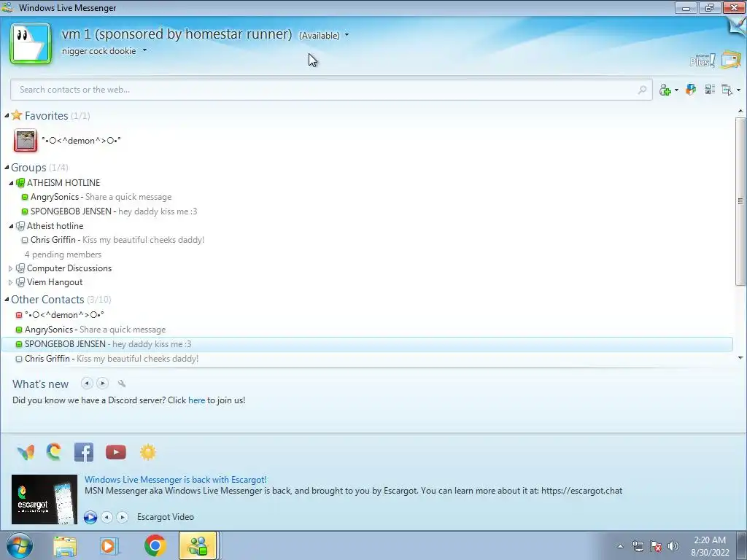Screen dimensions: 747x560
Task: Expand the Computer Discussions group
Action: (x=10, y=268)
